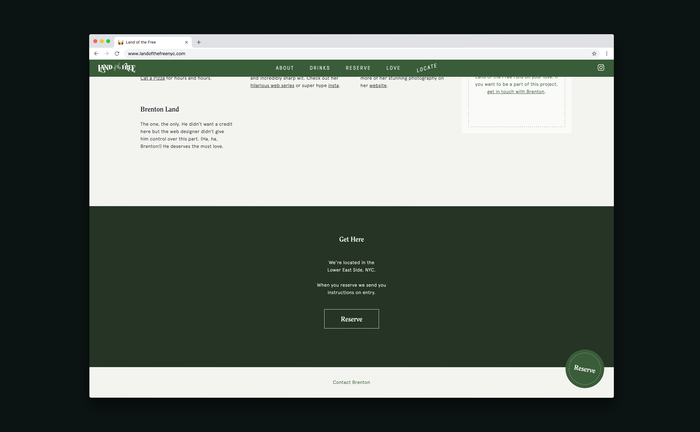Image resolution: width=700 pixels, height=432 pixels.
Task: Click the Land of the Free logo
Action: point(116,68)
